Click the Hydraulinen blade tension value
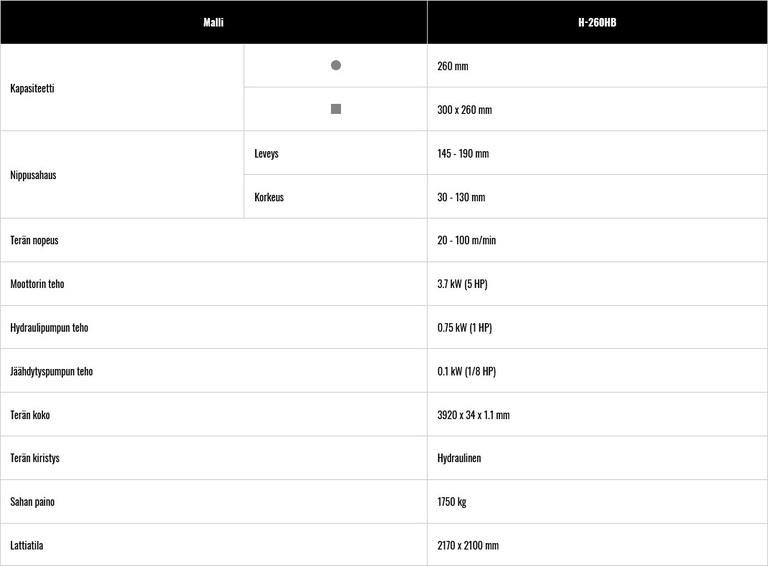This screenshot has height=566, width=768. (x=459, y=458)
